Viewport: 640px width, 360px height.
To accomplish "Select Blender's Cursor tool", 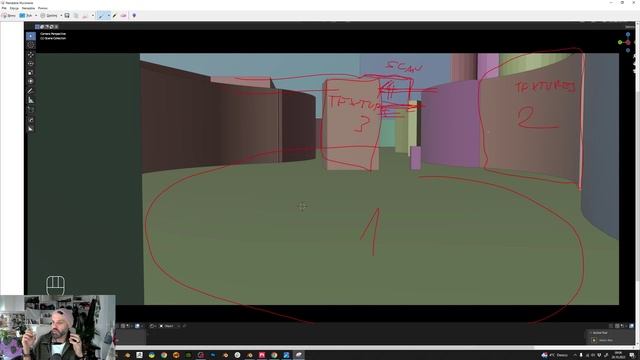I will (31, 45).
